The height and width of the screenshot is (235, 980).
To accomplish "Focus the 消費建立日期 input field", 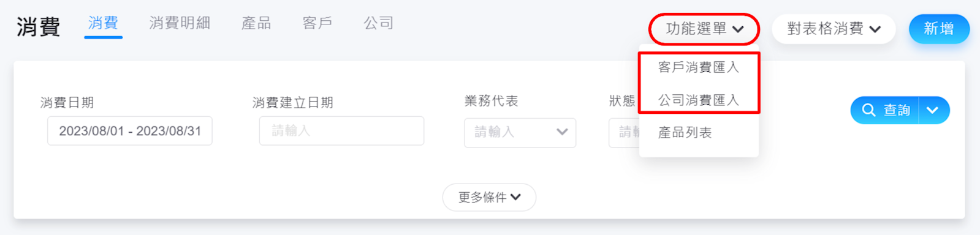I will [341, 131].
